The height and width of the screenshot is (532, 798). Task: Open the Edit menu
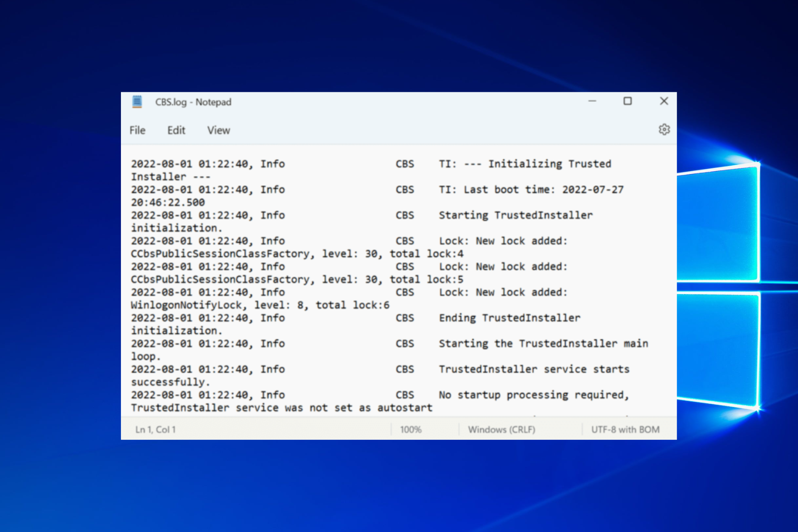click(x=176, y=131)
